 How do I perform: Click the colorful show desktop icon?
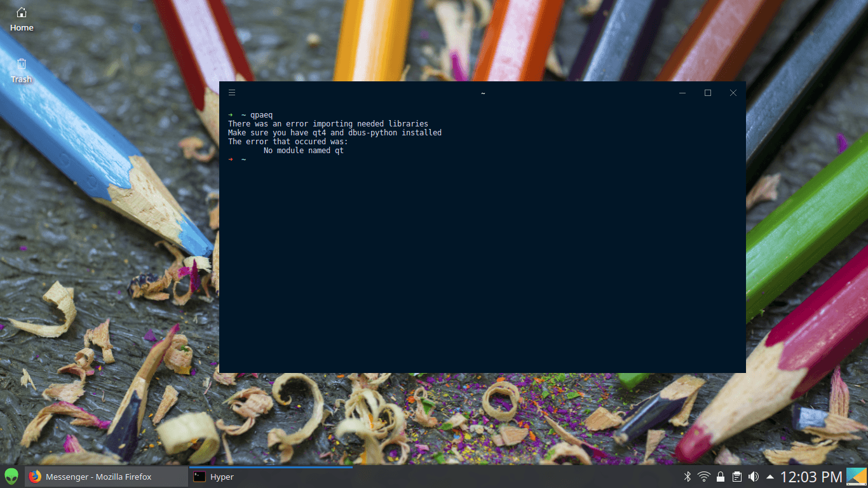(x=857, y=477)
